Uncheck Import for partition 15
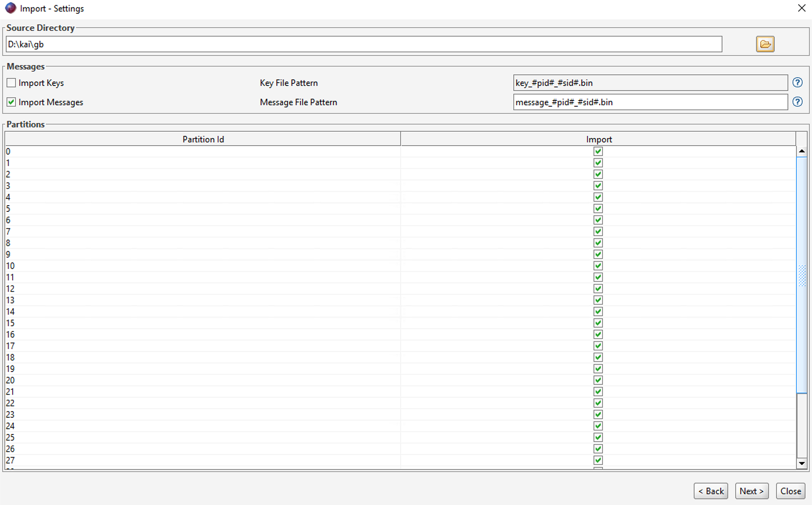The image size is (812, 505). tap(598, 323)
